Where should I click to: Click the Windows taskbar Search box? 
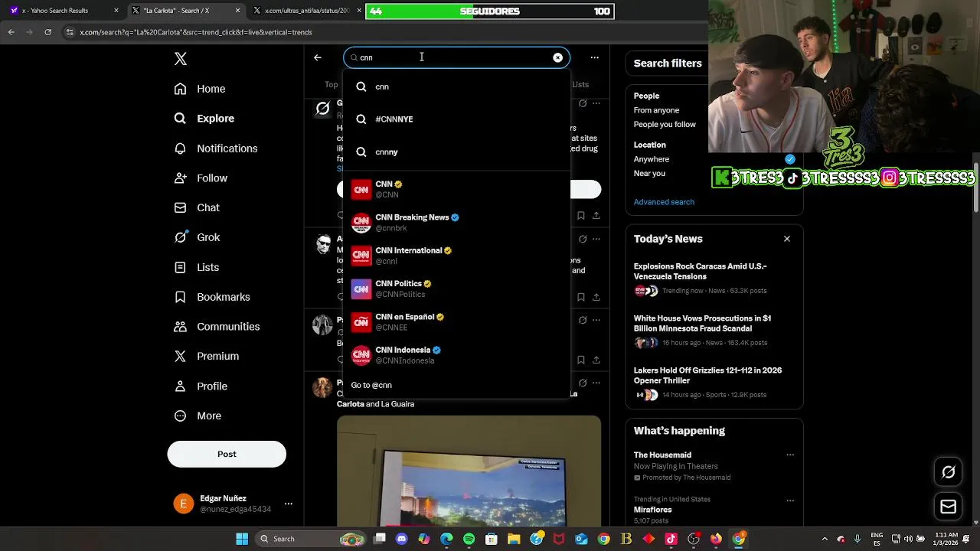(311, 539)
